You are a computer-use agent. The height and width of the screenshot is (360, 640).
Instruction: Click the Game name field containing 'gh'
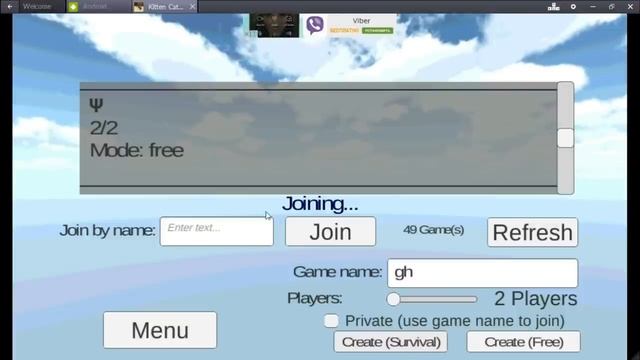click(x=482, y=273)
